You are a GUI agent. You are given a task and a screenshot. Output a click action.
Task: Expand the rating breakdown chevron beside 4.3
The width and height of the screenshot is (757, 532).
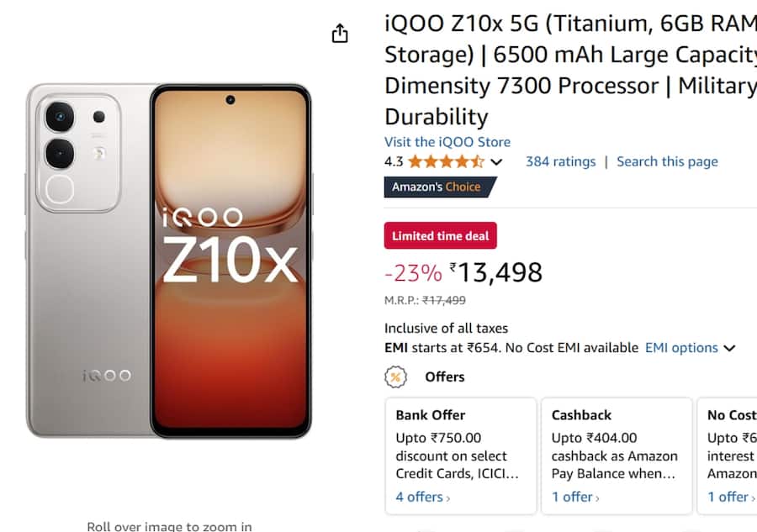[x=496, y=161]
